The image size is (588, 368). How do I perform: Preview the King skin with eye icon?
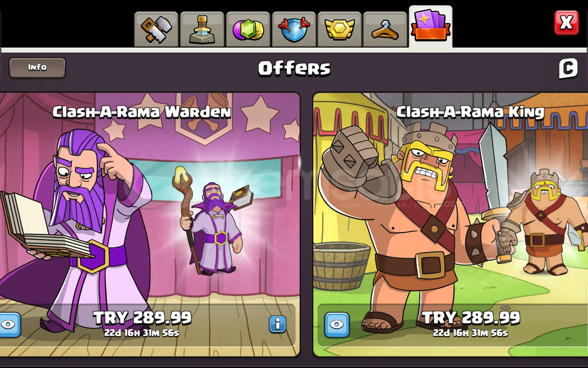(x=337, y=325)
